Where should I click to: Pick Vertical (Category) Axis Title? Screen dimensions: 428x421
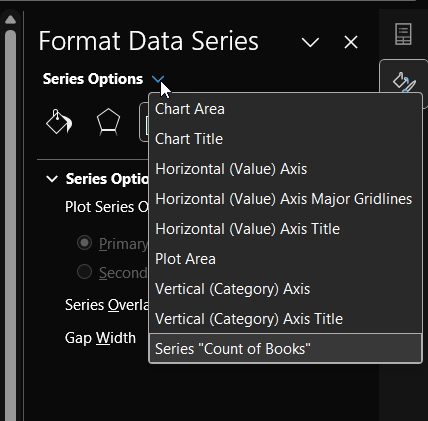[x=285, y=319]
